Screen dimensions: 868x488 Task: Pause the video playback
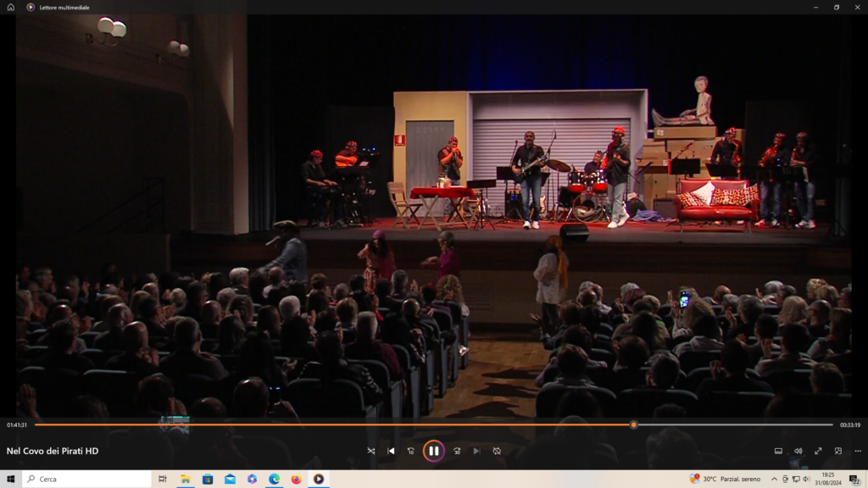click(x=433, y=451)
